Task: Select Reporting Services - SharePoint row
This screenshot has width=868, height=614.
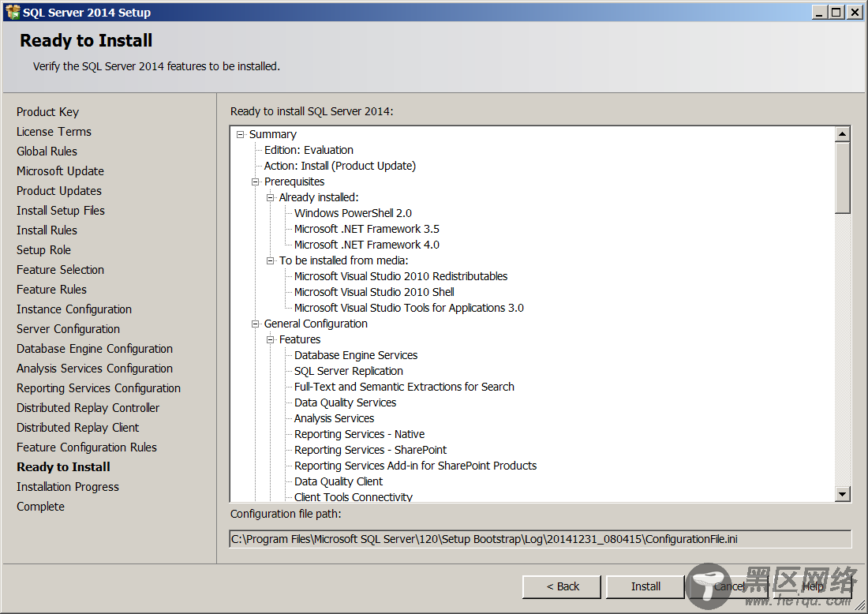Action: 370,450
